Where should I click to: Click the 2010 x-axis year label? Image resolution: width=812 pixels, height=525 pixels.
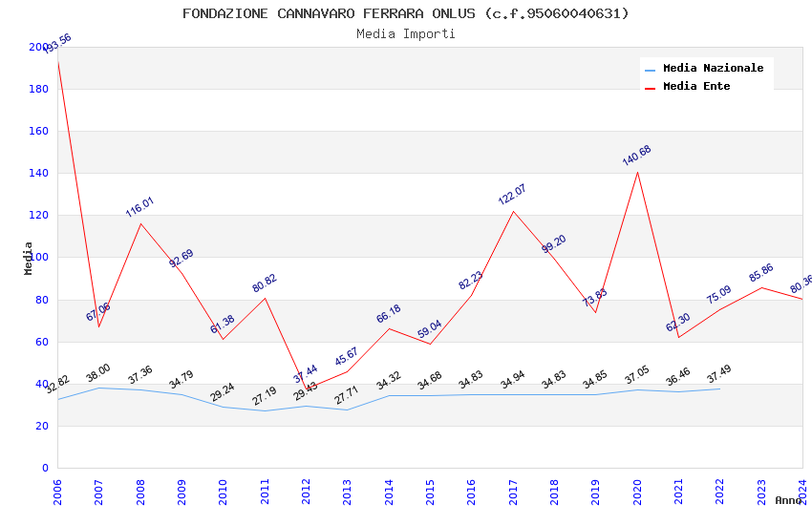click(224, 492)
